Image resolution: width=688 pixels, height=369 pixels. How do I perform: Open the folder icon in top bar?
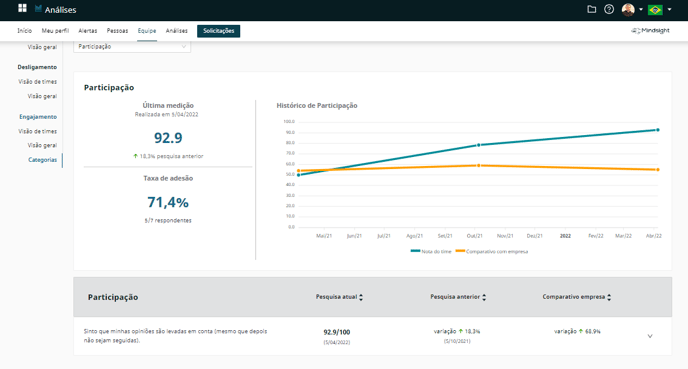tap(591, 9)
